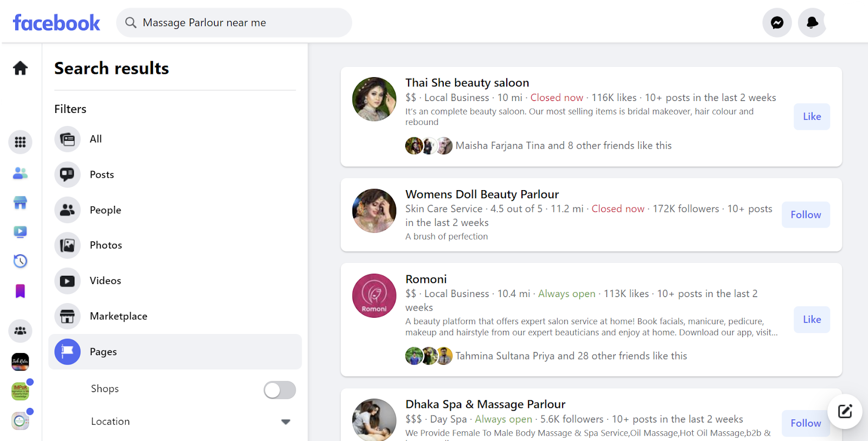The width and height of the screenshot is (868, 441).
Task: Click 'Maisha Farjana Tina and 8 other friends' text
Action: [x=563, y=146]
